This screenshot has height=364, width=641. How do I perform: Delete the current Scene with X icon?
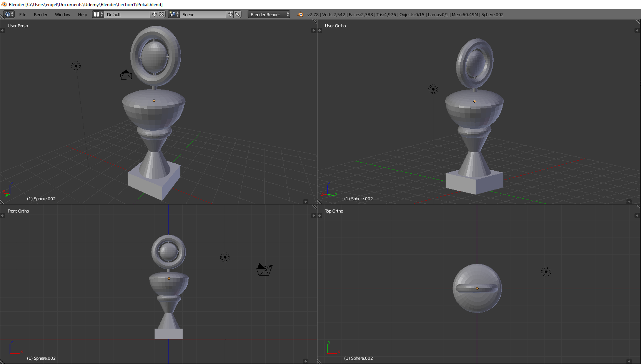click(238, 15)
